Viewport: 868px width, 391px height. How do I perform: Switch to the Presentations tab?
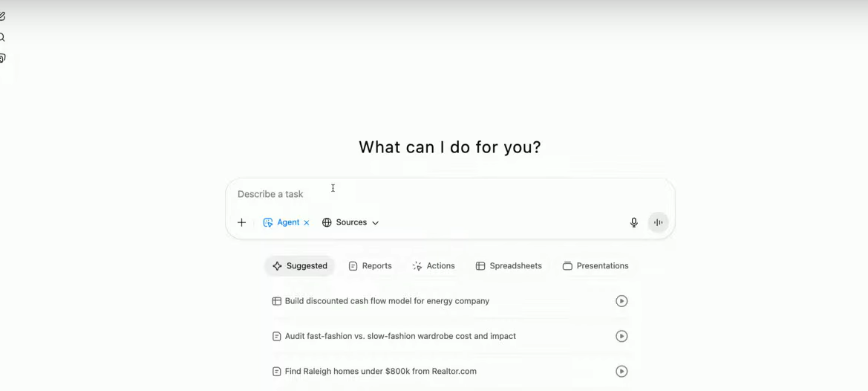click(x=595, y=265)
